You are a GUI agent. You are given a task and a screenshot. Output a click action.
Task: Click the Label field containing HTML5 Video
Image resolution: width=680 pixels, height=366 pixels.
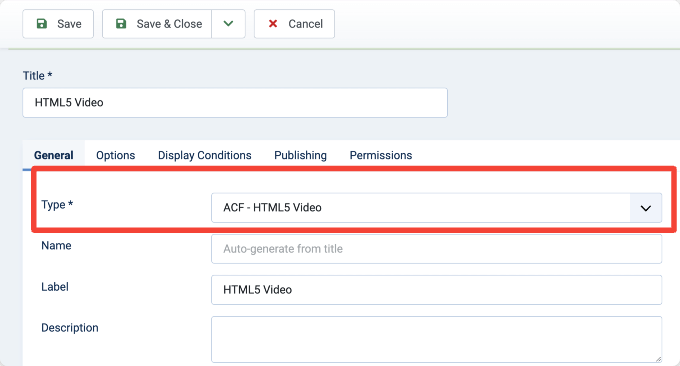(437, 290)
